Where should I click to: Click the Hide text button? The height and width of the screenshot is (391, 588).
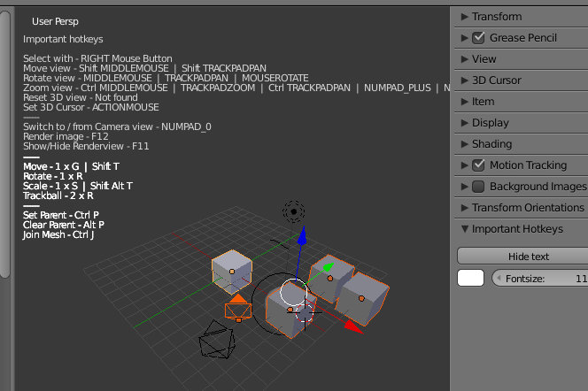pos(522,257)
